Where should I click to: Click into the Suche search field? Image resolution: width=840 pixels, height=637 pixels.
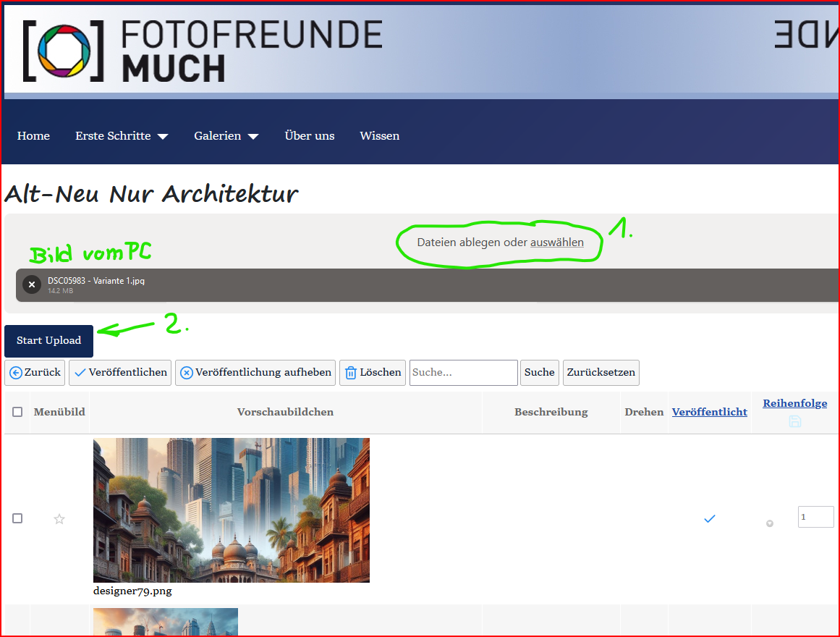click(463, 372)
